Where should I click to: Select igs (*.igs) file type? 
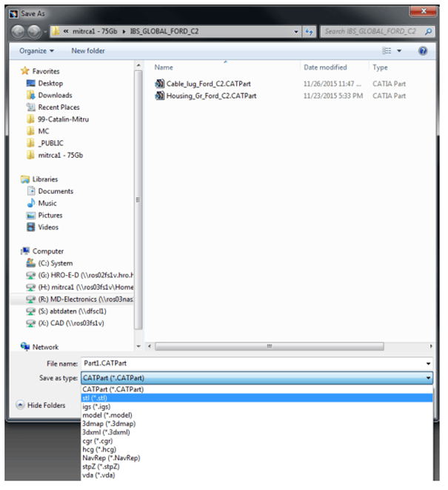[257, 406]
